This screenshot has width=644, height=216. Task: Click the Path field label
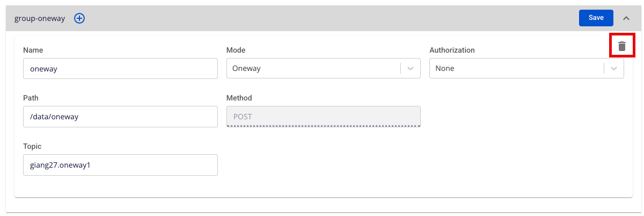pos(31,98)
